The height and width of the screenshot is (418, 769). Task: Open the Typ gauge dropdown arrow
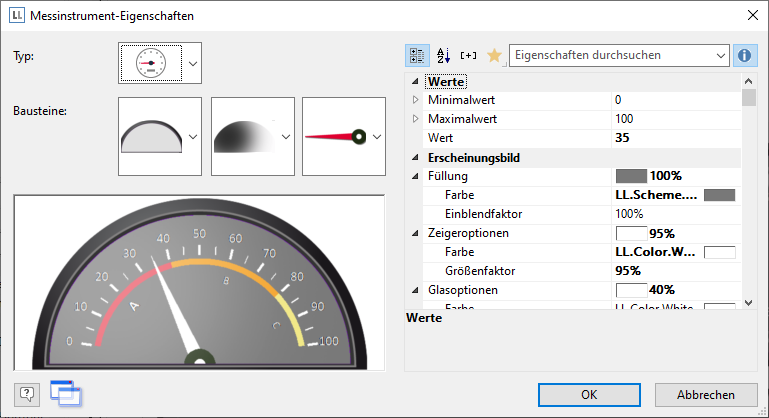pyautogui.click(x=193, y=64)
